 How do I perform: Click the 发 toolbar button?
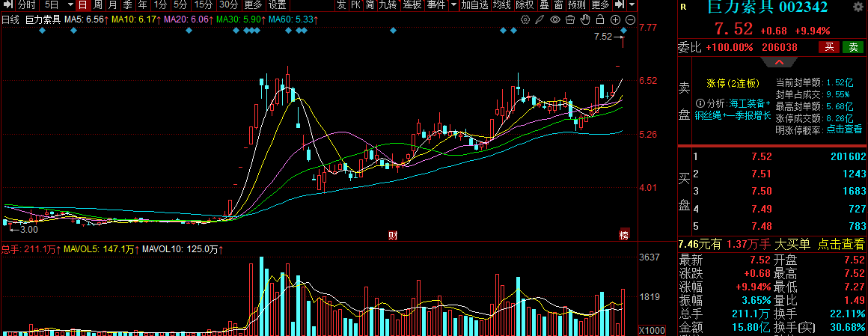coord(341,5)
